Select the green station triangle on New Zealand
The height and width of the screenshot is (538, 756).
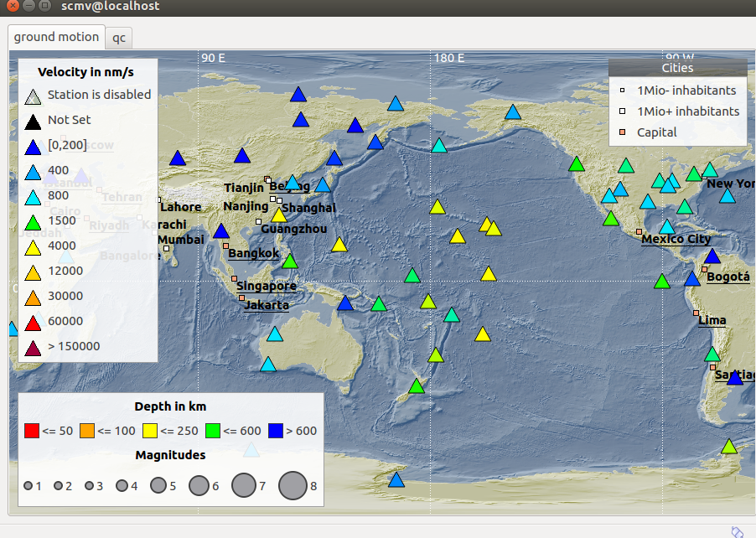(417, 386)
